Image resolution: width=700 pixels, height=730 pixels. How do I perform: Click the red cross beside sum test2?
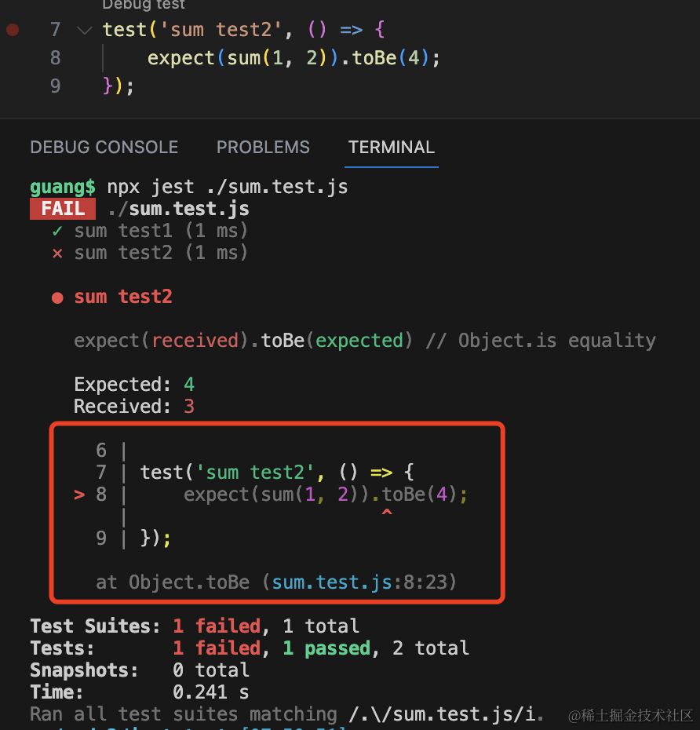pyautogui.click(x=57, y=253)
